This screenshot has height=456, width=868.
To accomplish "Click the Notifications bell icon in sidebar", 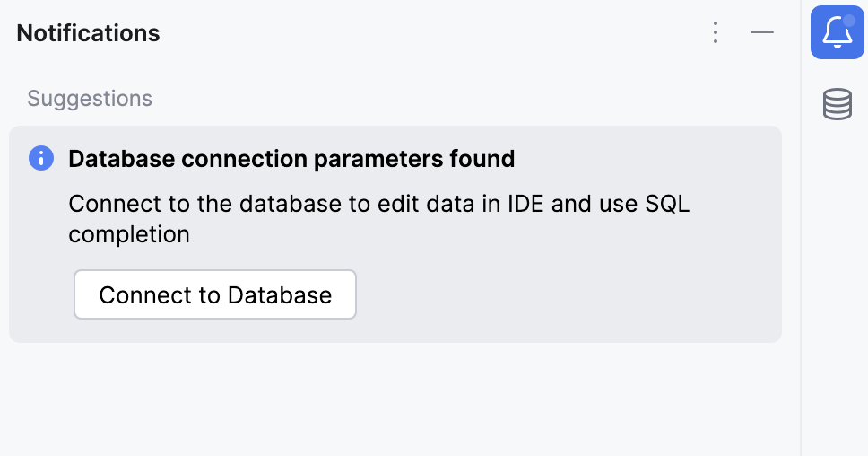I will point(836,33).
